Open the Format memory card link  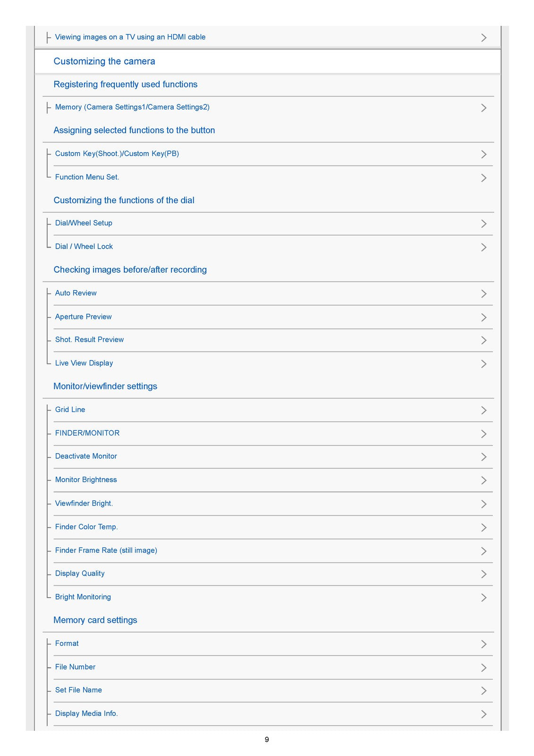(67, 644)
